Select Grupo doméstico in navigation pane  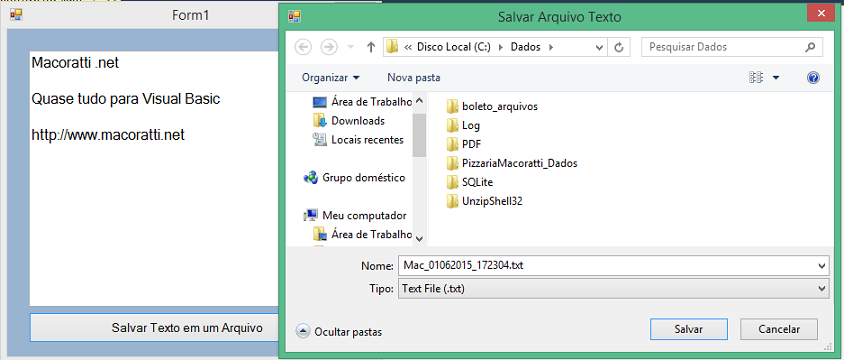tap(354, 178)
